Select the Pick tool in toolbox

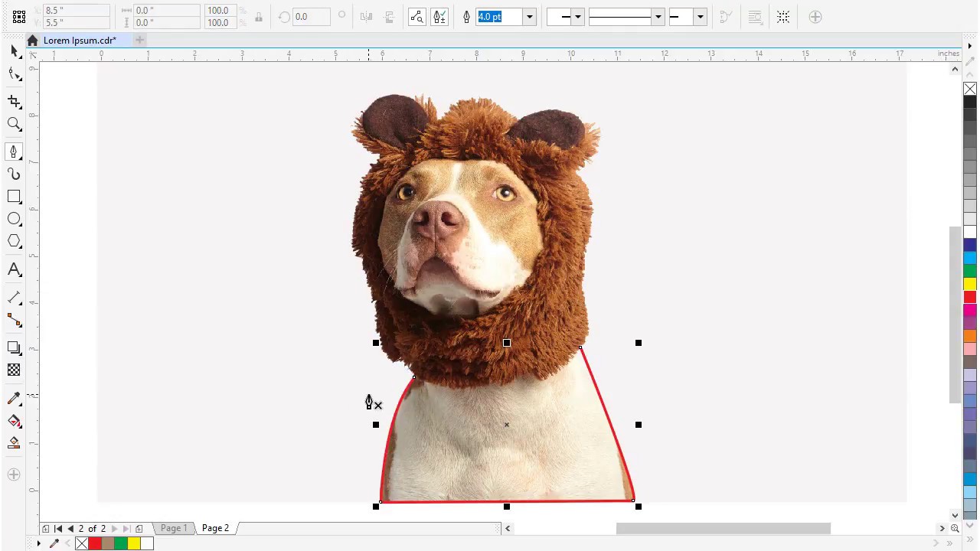coord(14,51)
